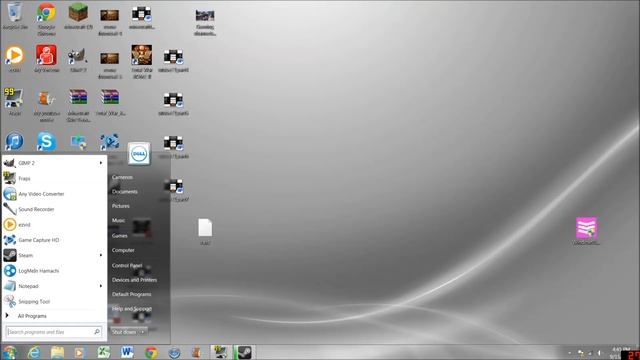Open Game Capture HD from Start menu
Viewport: 640px width, 360px height.
(x=53, y=240)
